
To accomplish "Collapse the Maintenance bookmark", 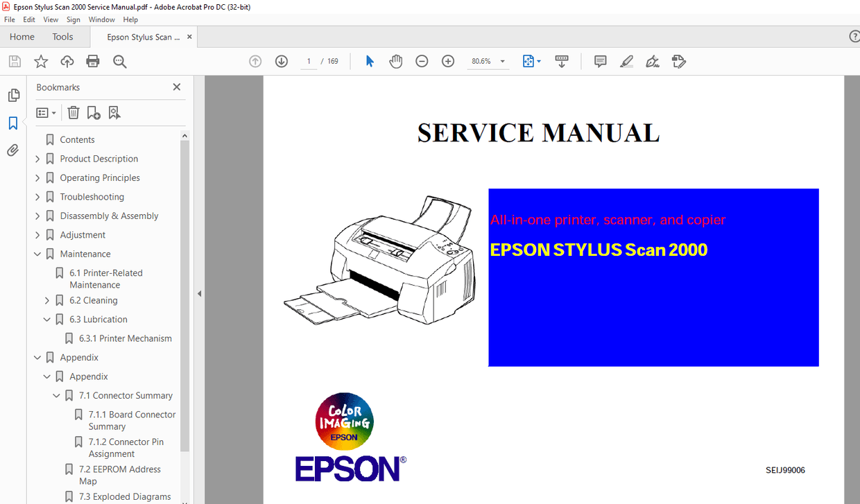I will tap(37, 253).
